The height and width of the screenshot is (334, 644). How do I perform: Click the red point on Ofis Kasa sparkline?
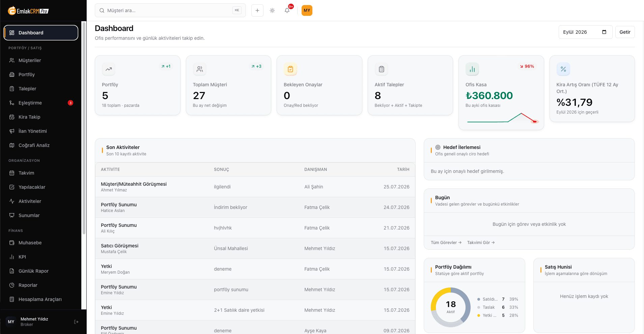[x=535, y=121]
